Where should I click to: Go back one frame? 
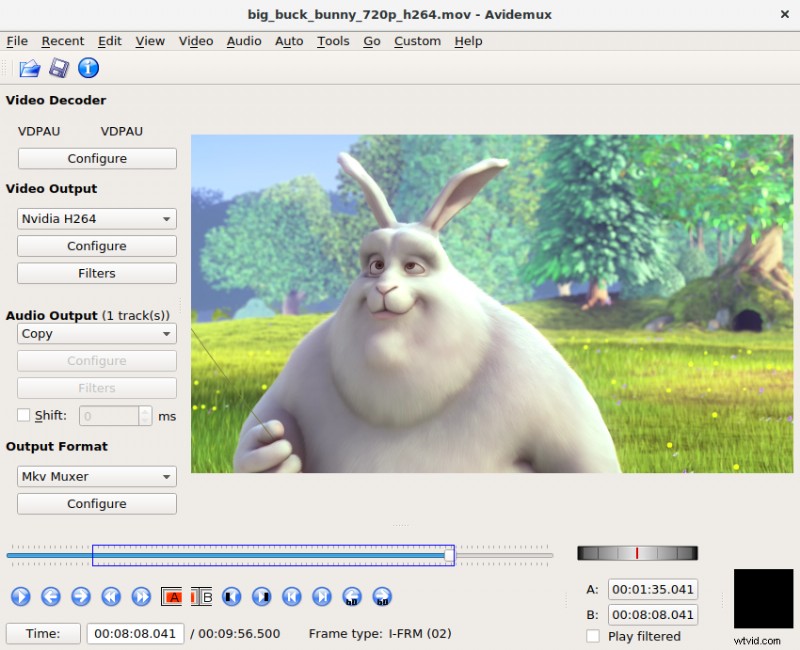point(50,596)
